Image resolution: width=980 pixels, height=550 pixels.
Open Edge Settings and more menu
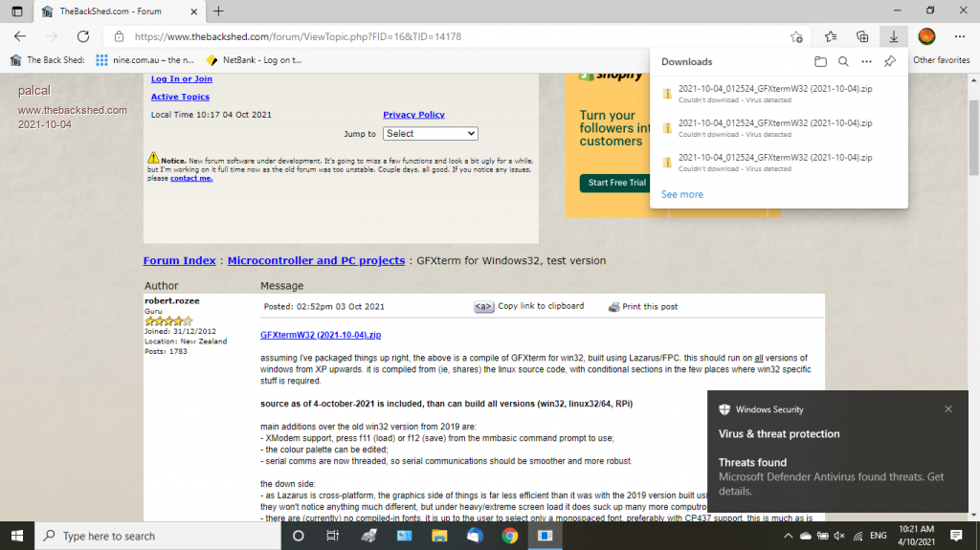(x=960, y=36)
